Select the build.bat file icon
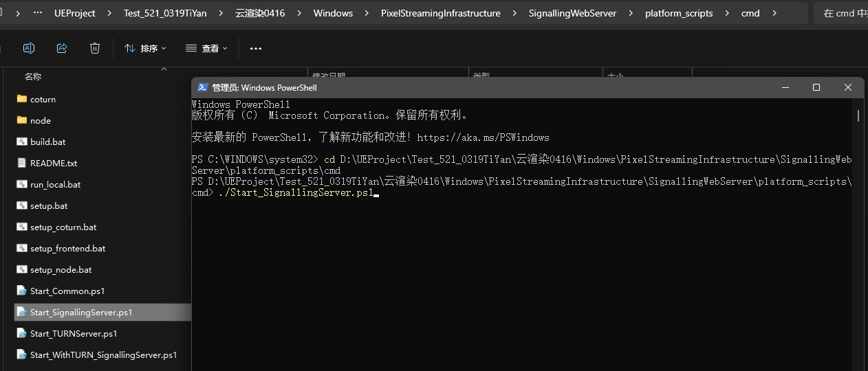Viewport: 868px width, 371px height. click(x=21, y=142)
